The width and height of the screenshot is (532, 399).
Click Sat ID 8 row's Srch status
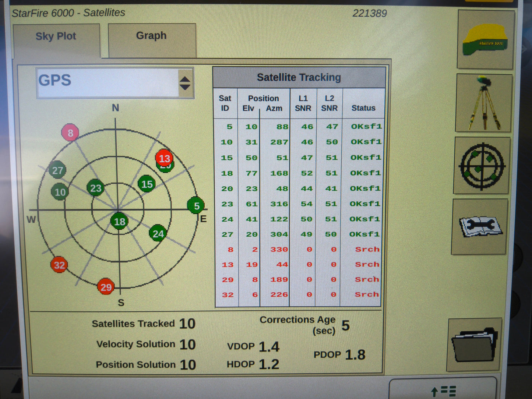pyautogui.click(x=367, y=249)
